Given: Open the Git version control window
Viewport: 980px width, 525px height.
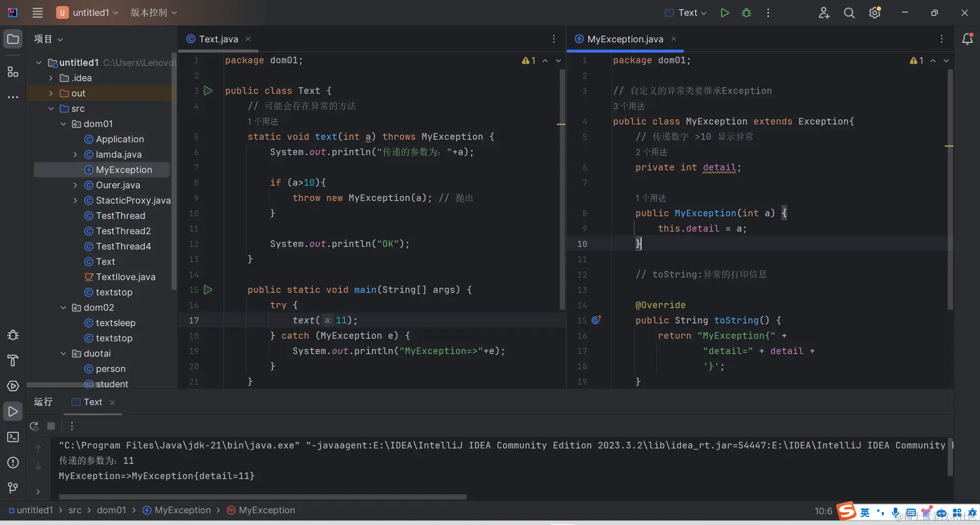Looking at the screenshot, I should click(13, 488).
